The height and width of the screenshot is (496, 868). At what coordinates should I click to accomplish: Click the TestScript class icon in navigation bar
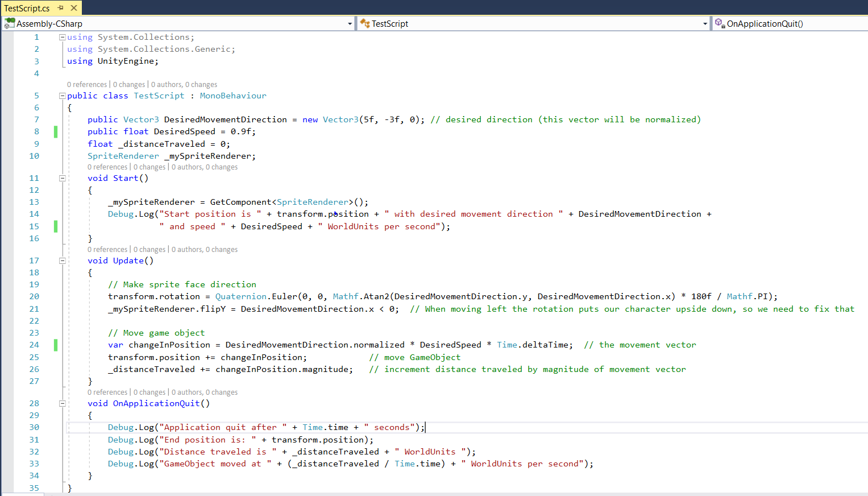pyautogui.click(x=365, y=23)
